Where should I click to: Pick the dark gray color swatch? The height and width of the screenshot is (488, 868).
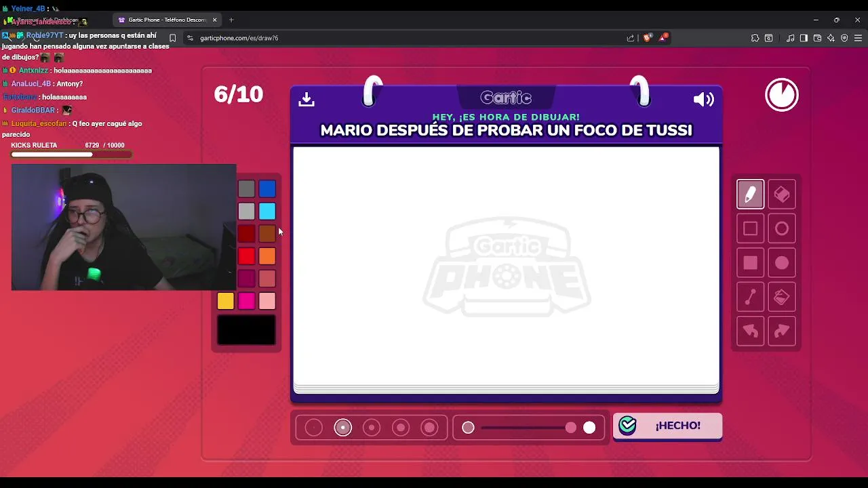click(x=246, y=189)
